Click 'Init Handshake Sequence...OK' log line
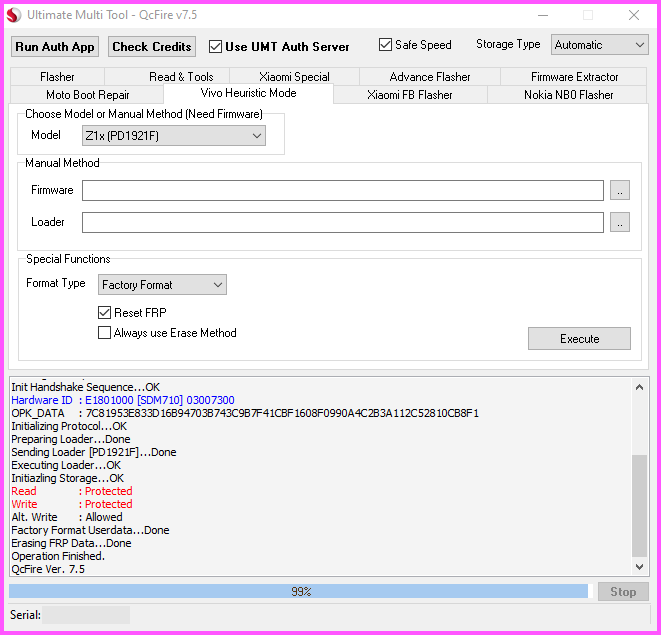Image resolution: width=661 pixels, height=635 pixels. [x=86, y=387]
